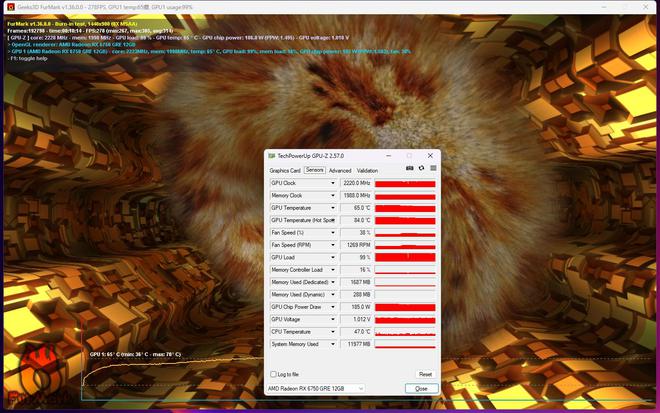Image resolution: width=660 pixels, height=413 pixels.
Task: Click the FurMark title bar app icon
Action: click(x=11, y=7)
